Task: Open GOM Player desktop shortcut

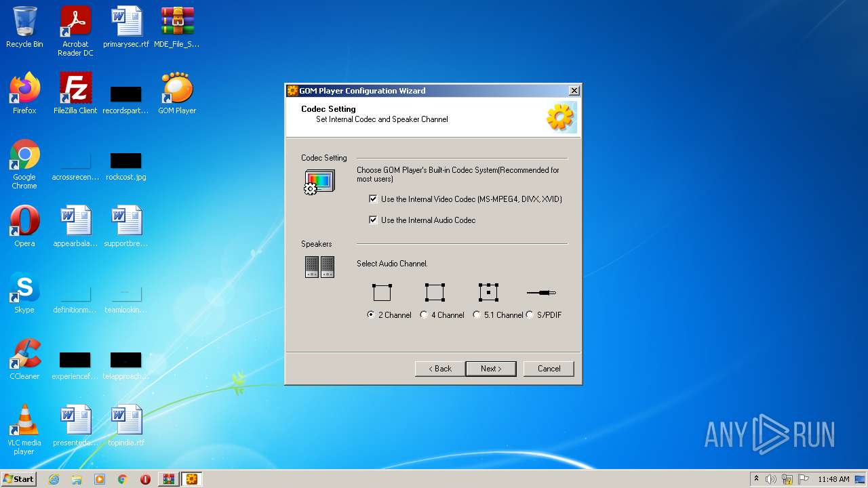Action: click(177, 94)
